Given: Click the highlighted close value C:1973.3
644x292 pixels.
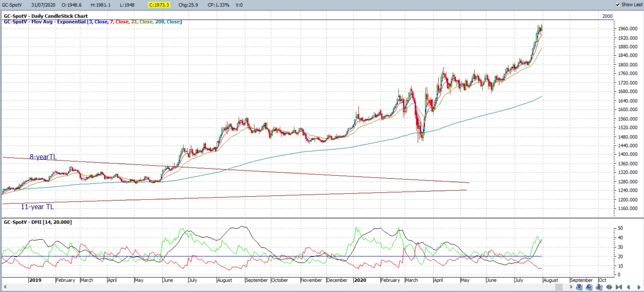Looking at the screenshot, I should click(x=159, y=5).
